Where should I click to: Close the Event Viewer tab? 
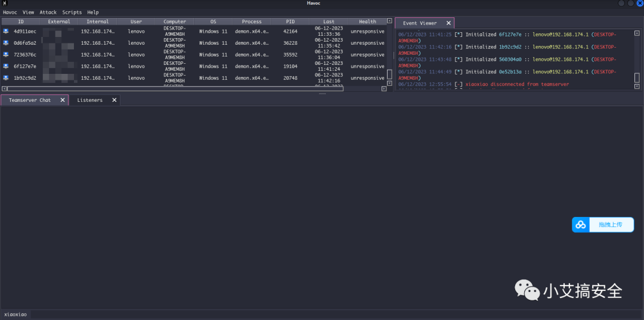tap(448, 23)
